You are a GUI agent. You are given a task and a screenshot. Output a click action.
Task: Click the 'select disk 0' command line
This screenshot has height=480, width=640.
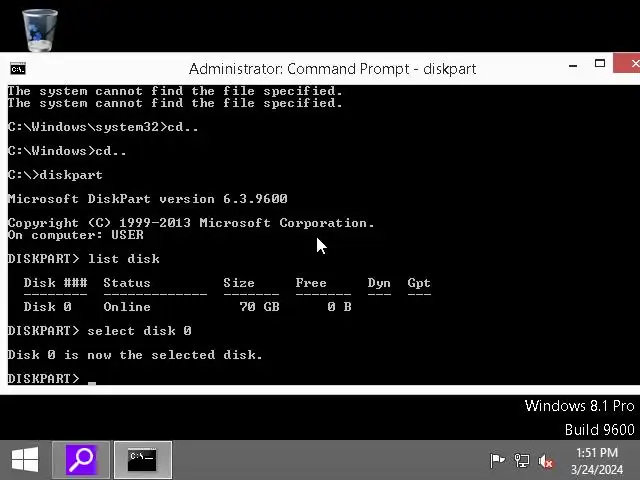[100, 331]
